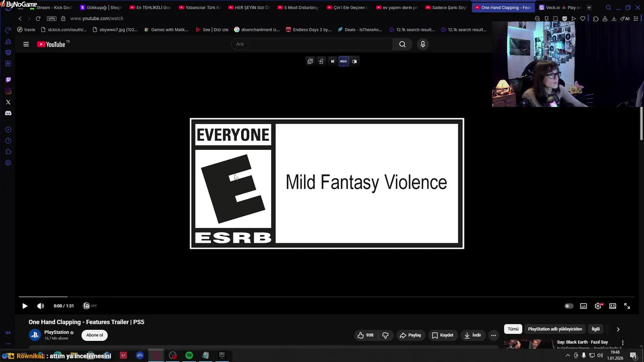Screen dimensions: 644x362
Task: Switch to 'Stream - Kick Dashboard' tab
Action: (x=50, y=8)
